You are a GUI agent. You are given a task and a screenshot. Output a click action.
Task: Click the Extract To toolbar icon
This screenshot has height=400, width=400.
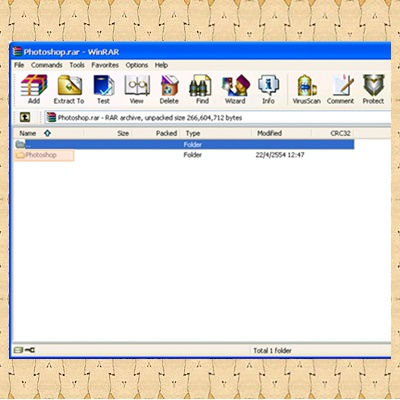69,89
